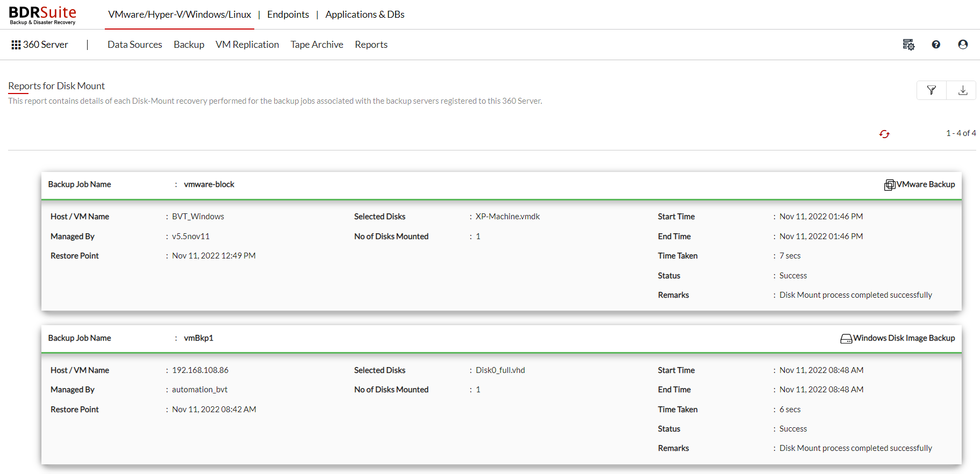Click the automation_bvt managed by value
The height and width of the screenshot is (474, 980).
[x=199, y=390]
